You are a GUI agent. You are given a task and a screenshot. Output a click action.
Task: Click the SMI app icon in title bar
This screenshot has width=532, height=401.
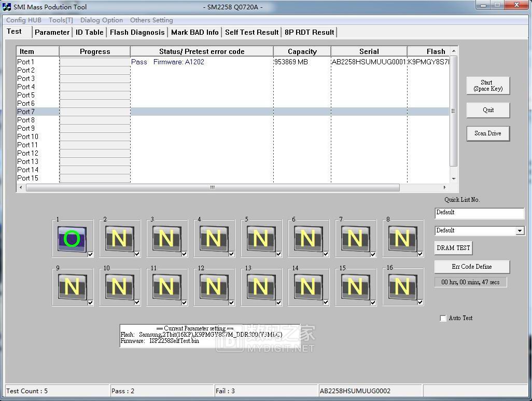pyautogui.click(x=7, y=7)
